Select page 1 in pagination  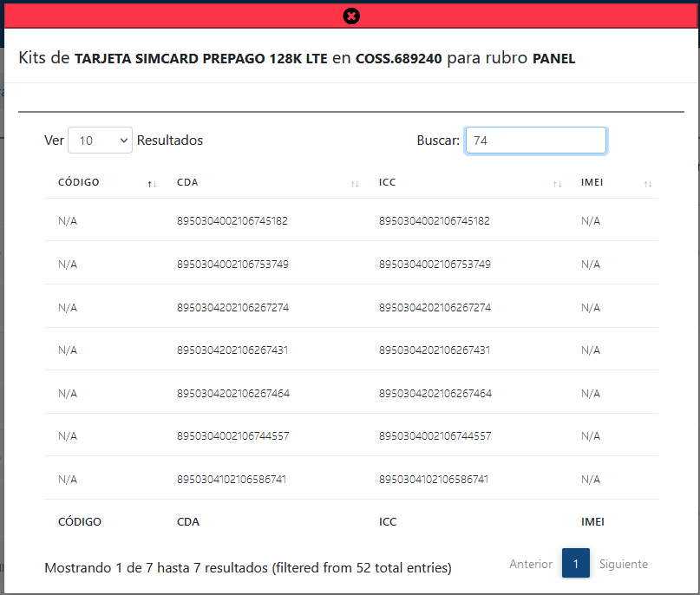pos(576,564)
